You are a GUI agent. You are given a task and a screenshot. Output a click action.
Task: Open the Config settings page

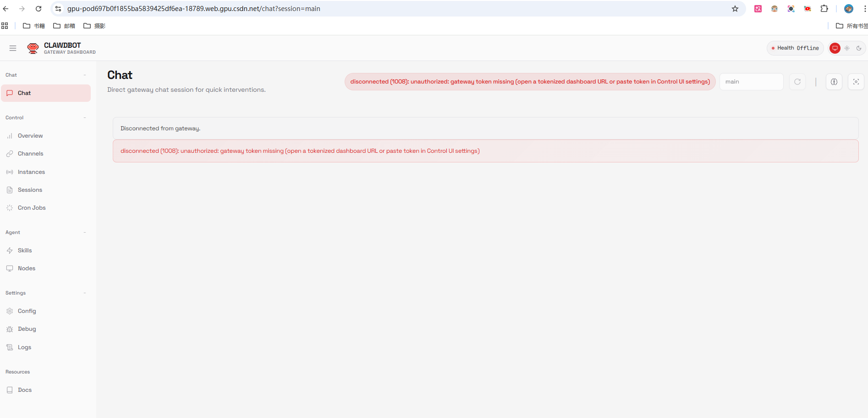coord(27,311)
